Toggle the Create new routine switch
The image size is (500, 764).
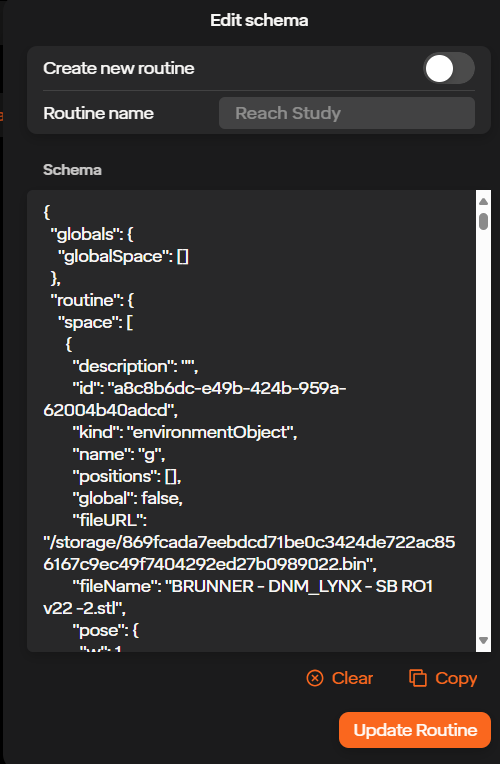pos(448,68)
